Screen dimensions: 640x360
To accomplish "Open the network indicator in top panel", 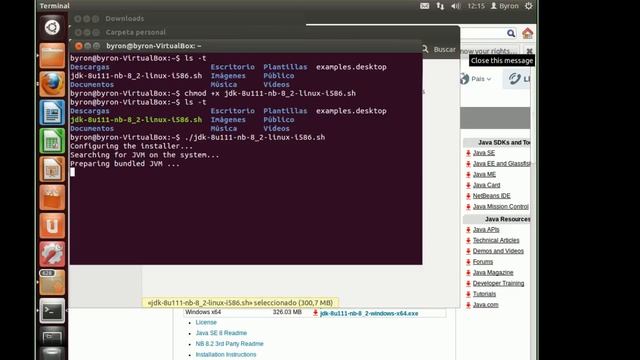I will [x=440, y=6].
